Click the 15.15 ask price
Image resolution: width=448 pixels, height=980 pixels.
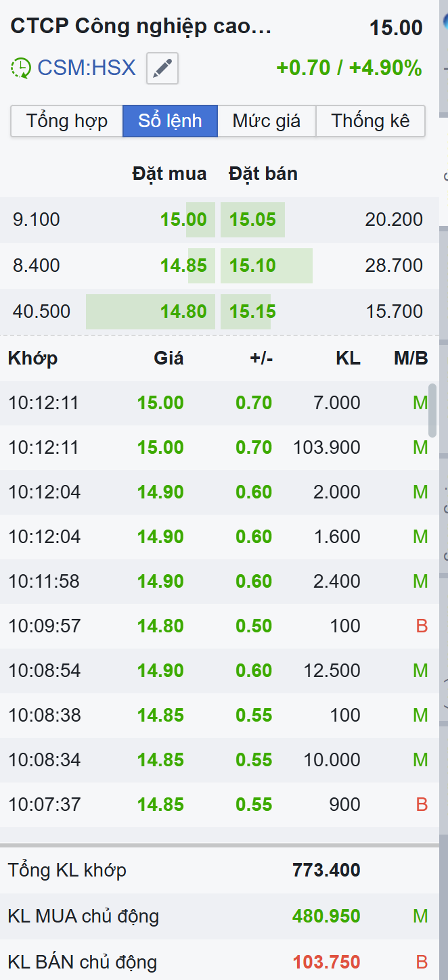(x=252, y=312)
